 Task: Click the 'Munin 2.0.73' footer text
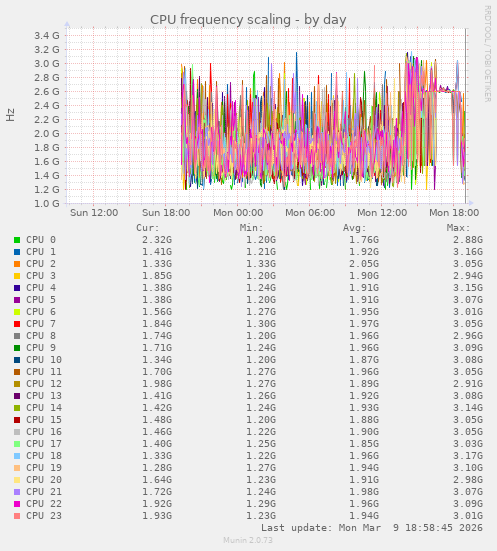coord(248,540)
